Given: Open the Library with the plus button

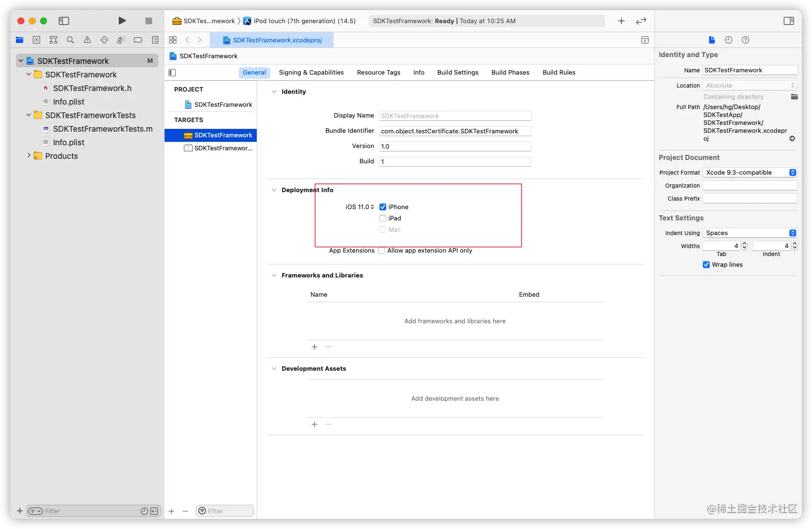Looking at the screenshot, I should point(621,21).
